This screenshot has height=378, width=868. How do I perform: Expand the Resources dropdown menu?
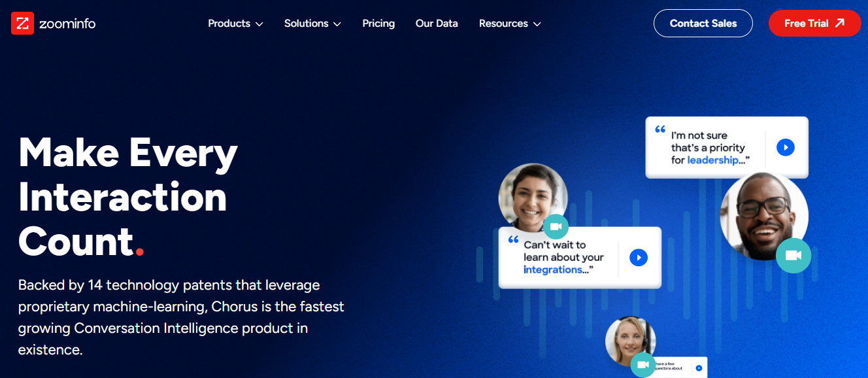point(510,24)
